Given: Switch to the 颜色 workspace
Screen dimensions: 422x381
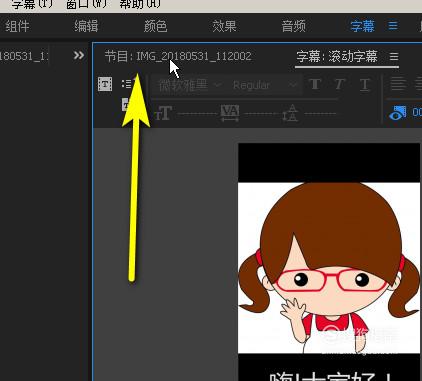Looking at the screenshot, I should pyautogui.click(x=155, y=26).
